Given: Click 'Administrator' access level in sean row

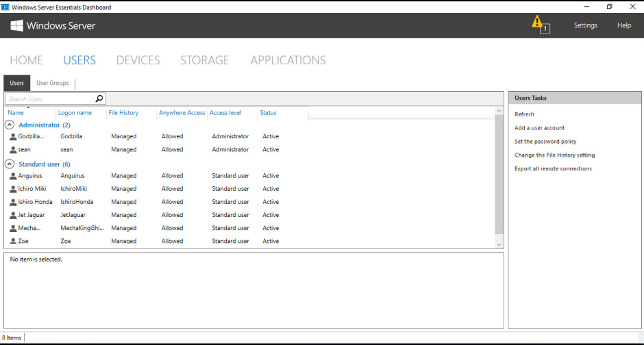Looking at the screenshot, I should pos(230,150).
